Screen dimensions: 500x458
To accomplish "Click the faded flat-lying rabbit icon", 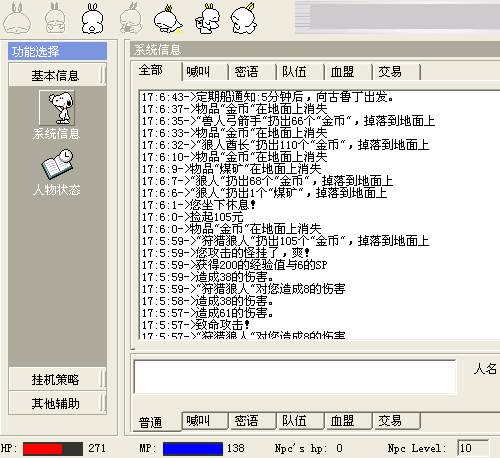I will 17,18.
